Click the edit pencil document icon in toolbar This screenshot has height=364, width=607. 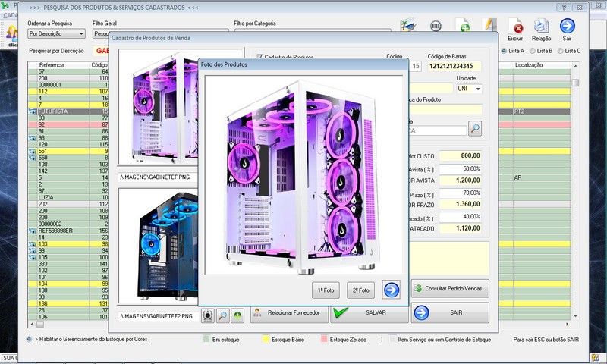[489, 26]
